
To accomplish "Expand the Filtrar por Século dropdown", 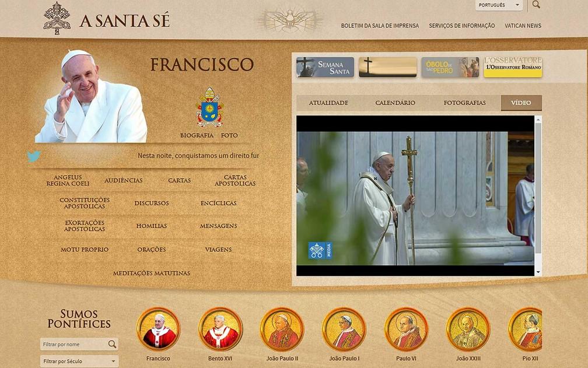I will pos(79,361).
